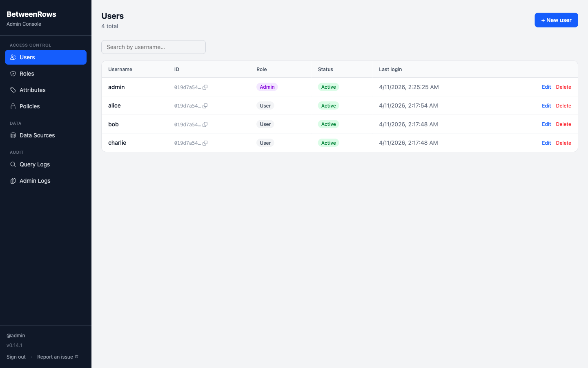Click the Roles shield icon
Viewport: 588px width, 368px height.
click(x=13, y=74)
